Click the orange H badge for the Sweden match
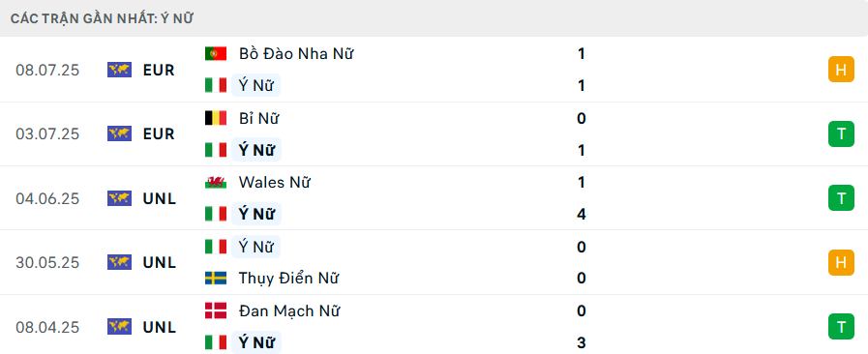This screenshot has height=354, width=868. pos(841,262)
